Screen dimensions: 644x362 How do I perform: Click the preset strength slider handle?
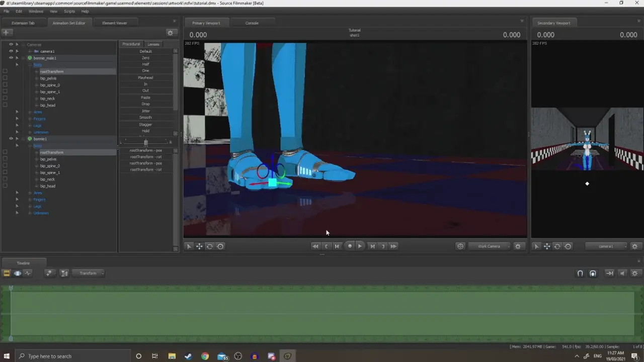[x=146, y=142]
